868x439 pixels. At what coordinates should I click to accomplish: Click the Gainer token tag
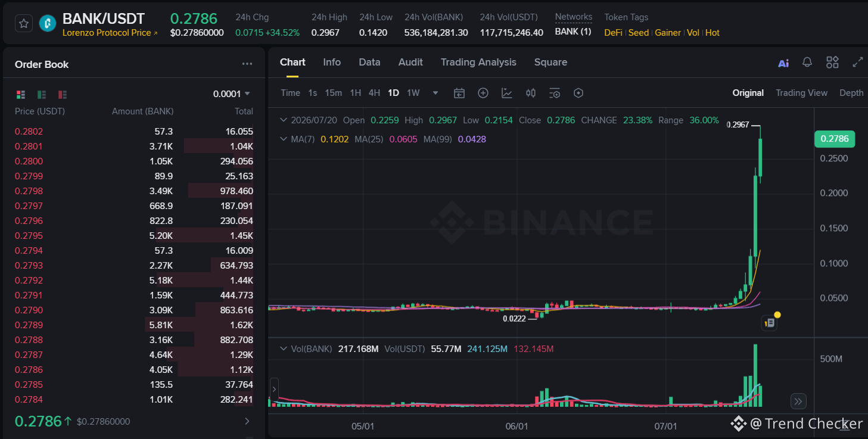(x=668, y=33)
